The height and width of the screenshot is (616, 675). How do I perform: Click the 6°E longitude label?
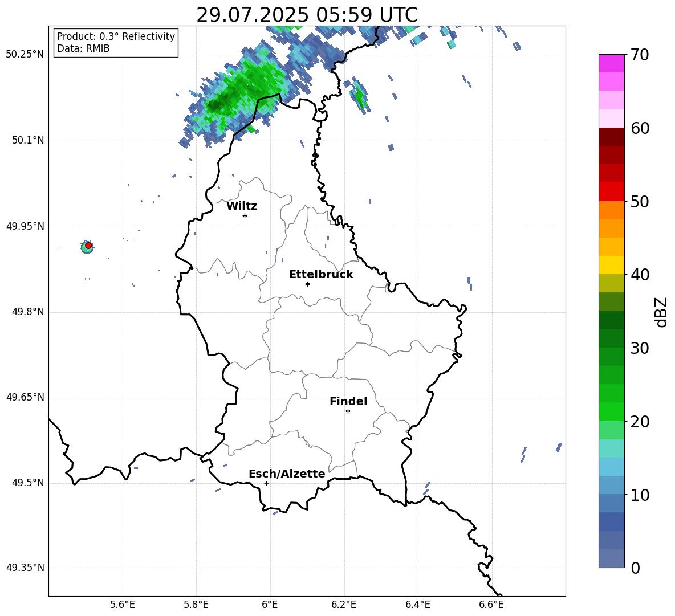point(270,605)
